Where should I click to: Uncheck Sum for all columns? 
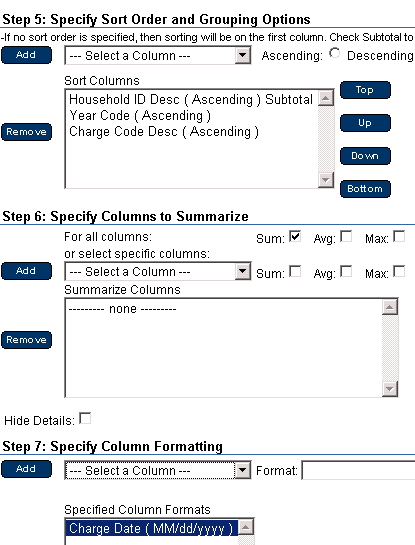(x=295, y=237)
